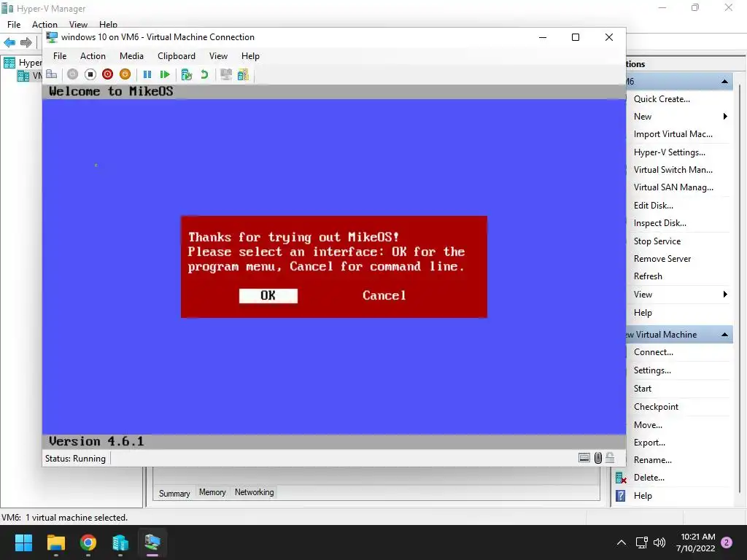Expand the New submenu arrow
This screenshot has width=747, height=560.
point(725,117)
